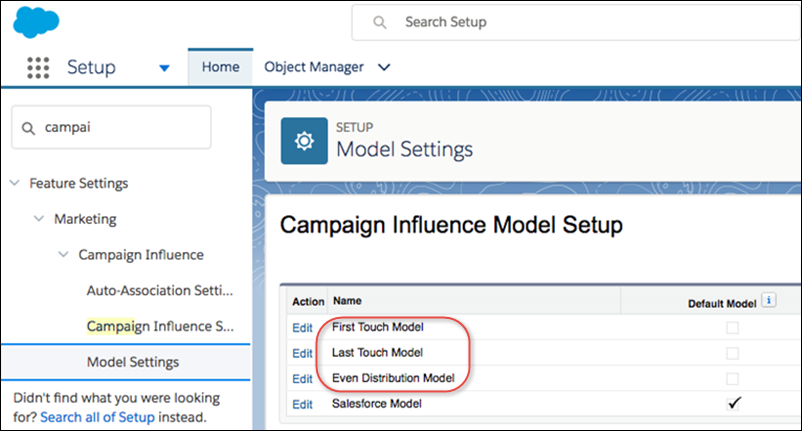Toggle First Touch Model default checkbox
This screenshot has width=802, height=431.
tap(735, 327)
